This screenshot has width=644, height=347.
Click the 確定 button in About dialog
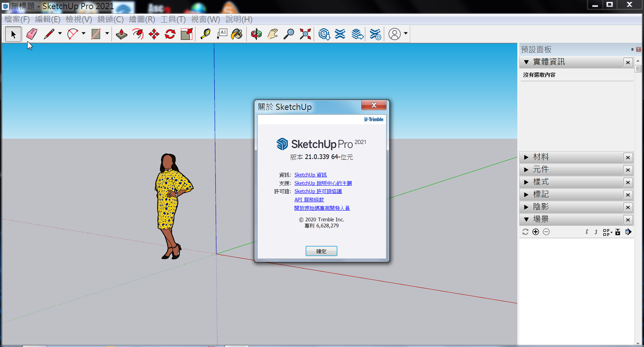pos(321,251)
